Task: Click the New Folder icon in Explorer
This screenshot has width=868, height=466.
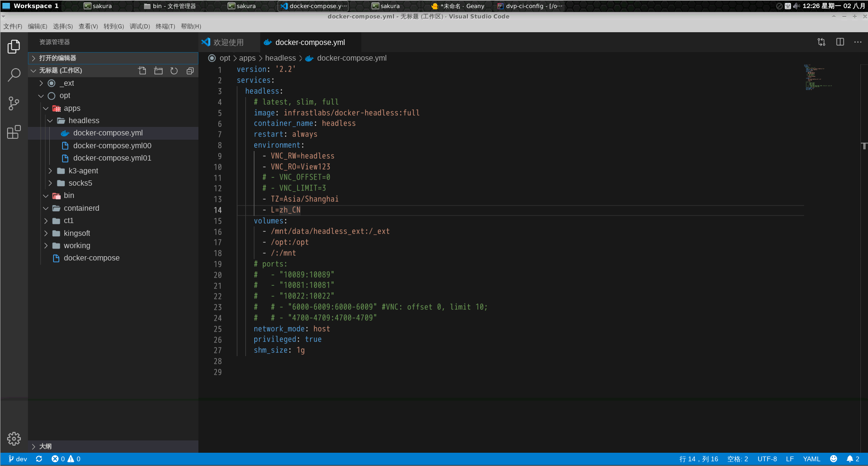Action: [x=158, y=70]
